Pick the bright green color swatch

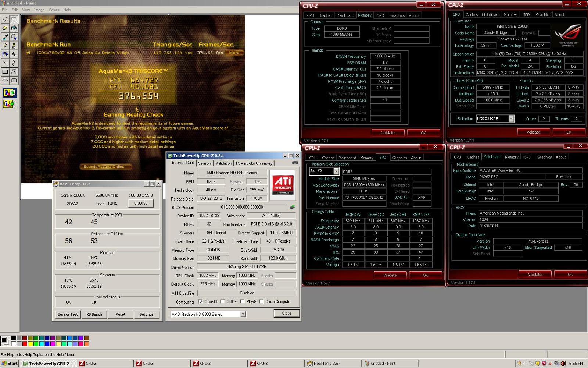(x=36, y=344)
